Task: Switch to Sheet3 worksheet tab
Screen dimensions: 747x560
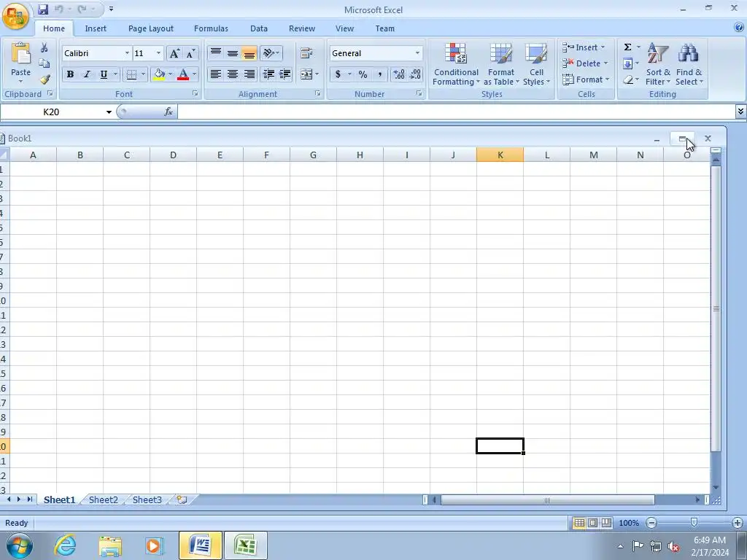Action: coord(147,500)
